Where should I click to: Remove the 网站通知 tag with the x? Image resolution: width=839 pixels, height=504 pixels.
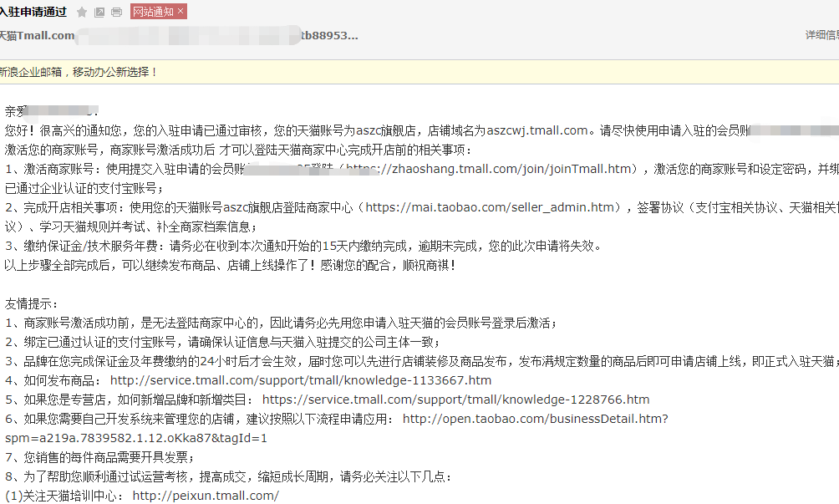(x=181, y=11)
